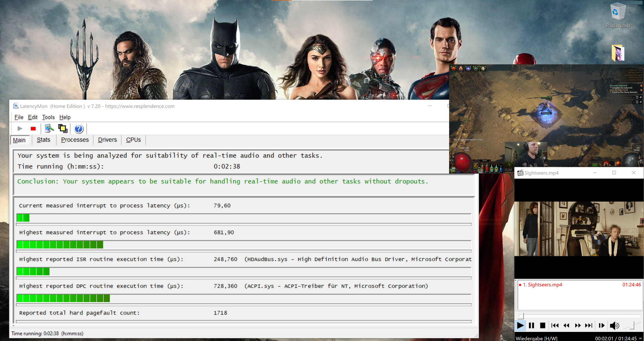Click the conclusion text about real-time audio suitability

point(223,181)
